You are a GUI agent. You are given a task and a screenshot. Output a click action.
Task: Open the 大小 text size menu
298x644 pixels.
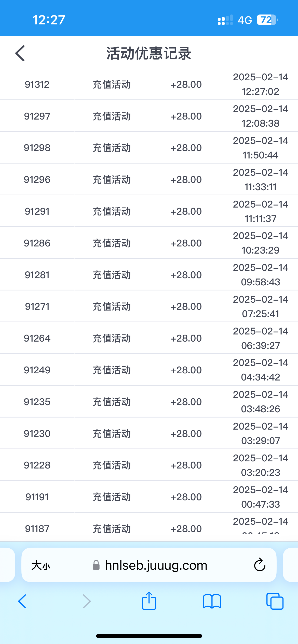[41, 565]
